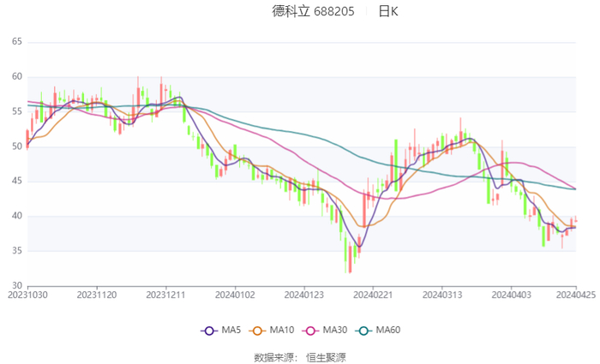Select the 20240221 date axis label
Screen dimensions: 600x364
[373, 293]
